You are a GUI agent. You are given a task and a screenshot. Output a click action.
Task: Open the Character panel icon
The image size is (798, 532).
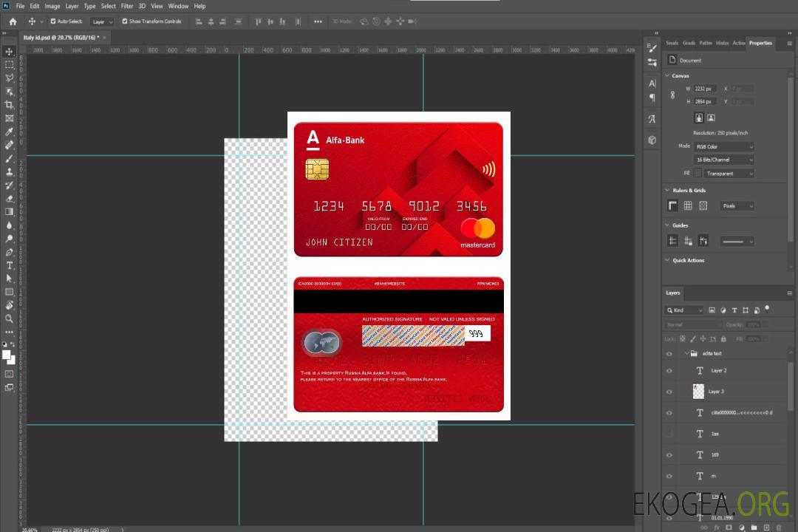(652, 83)
